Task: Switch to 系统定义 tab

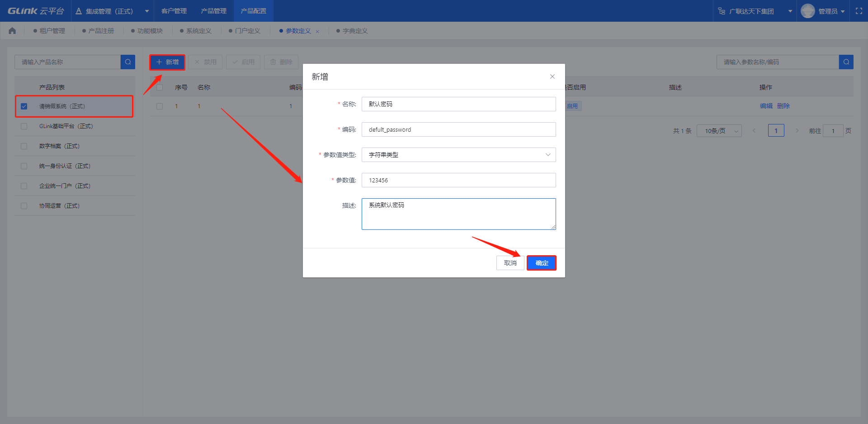Action: 196,31
